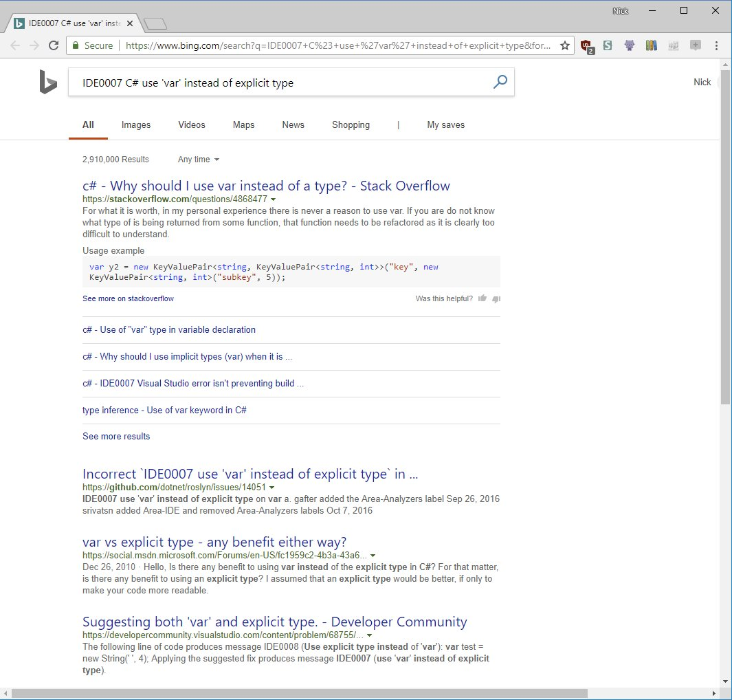732x700 pixels.
Task: Open 'Use of "var" type in variable declaration'
Action: tap(169, 329)
